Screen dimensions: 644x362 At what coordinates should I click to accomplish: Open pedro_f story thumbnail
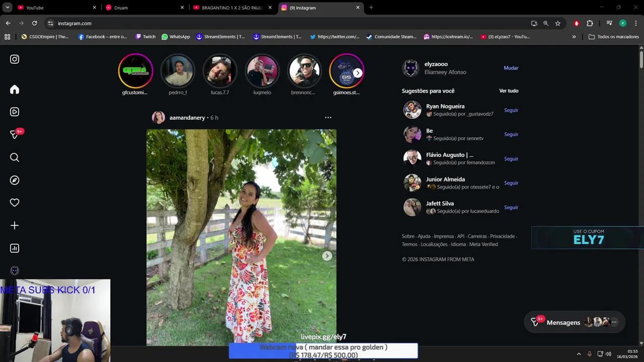tap(178, 71)
